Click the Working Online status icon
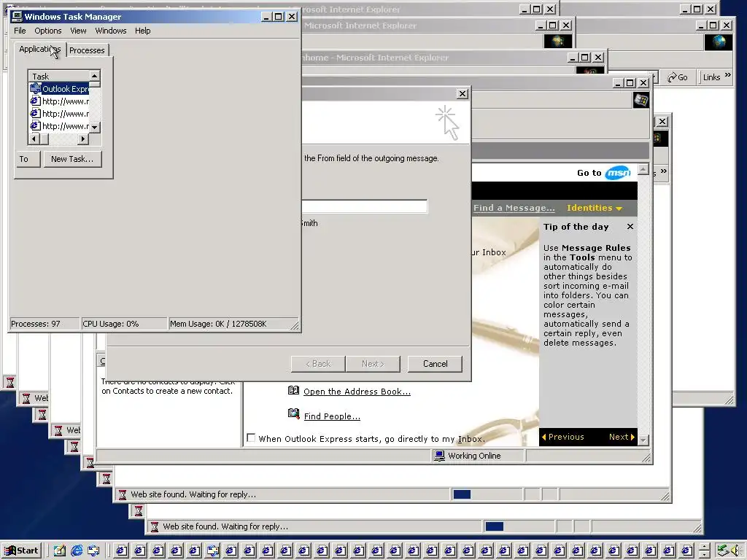 439,455
